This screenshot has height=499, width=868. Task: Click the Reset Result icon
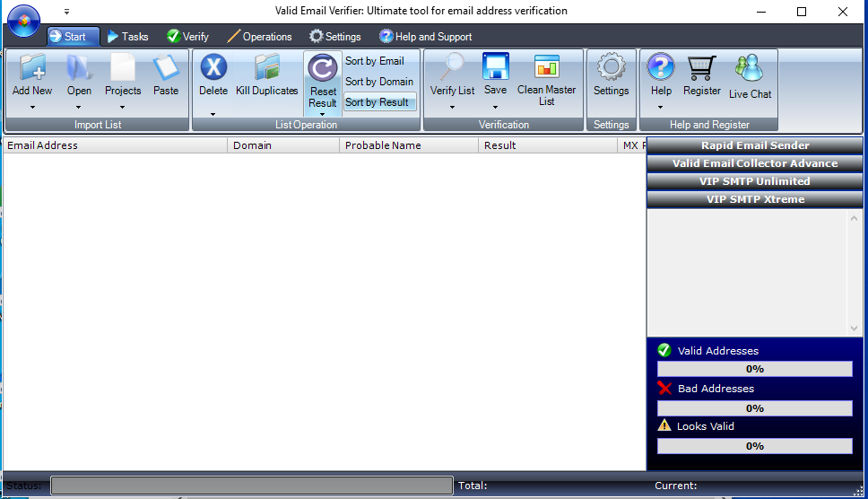tap(322, 69)
